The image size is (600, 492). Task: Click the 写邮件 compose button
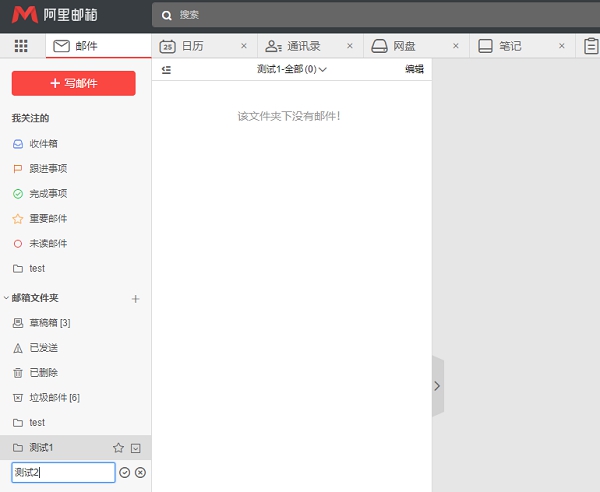[73, 83]
